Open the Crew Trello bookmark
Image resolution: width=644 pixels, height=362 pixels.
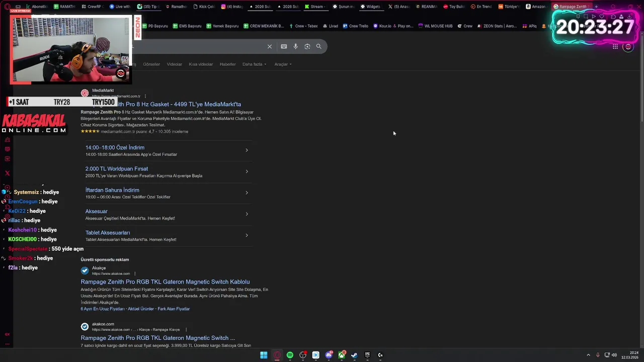pyautogui.click(x=355, y=26)
